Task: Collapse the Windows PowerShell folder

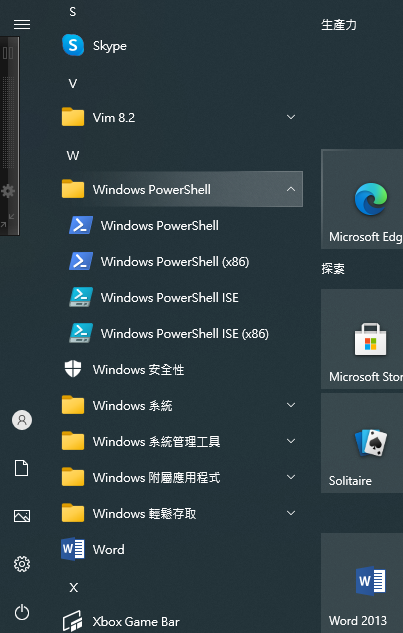Action: pos(181,189)
